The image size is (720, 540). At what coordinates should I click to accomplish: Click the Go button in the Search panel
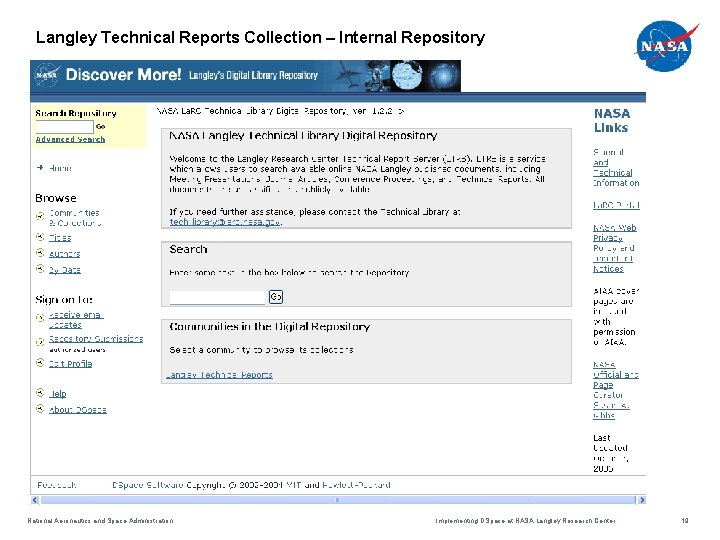click(276, 297)
